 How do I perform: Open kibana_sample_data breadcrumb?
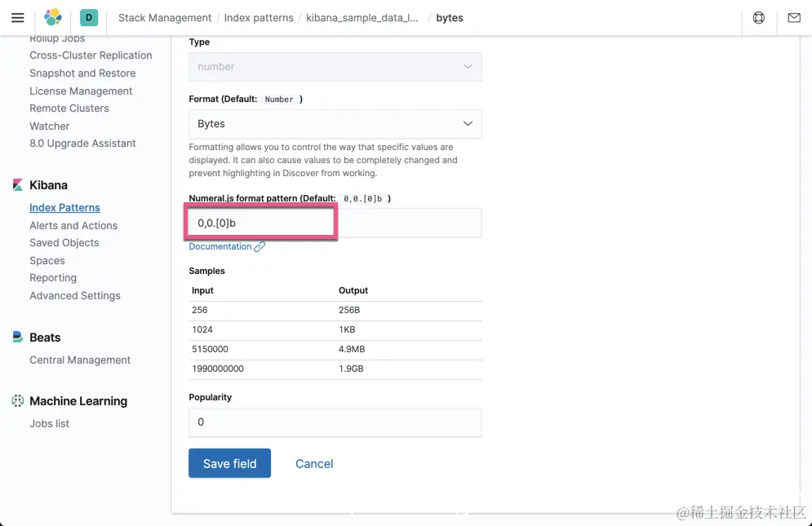click(362, 18)
